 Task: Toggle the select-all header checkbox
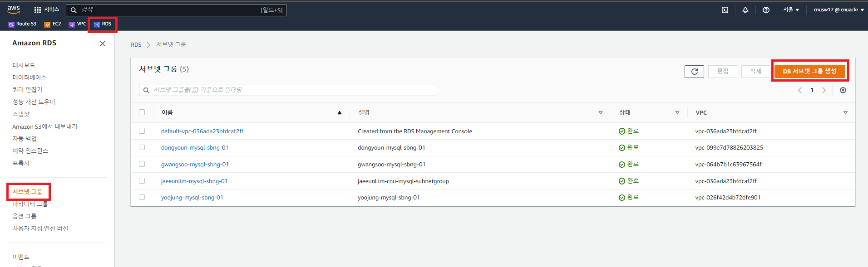tap(142, 112)
